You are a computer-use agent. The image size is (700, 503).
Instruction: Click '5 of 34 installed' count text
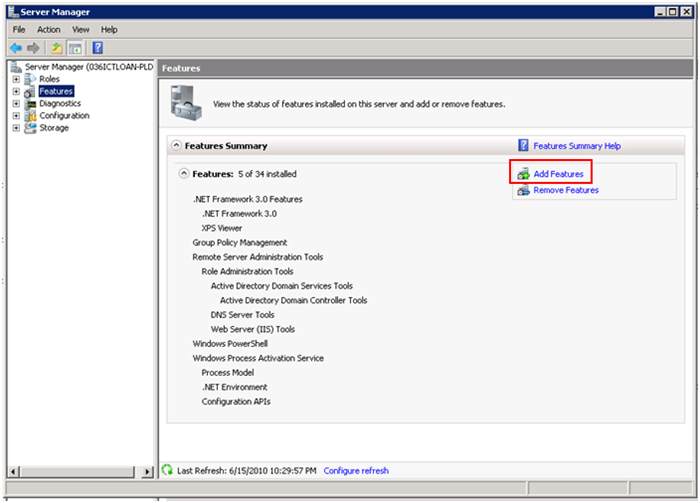tap(267, 174)
